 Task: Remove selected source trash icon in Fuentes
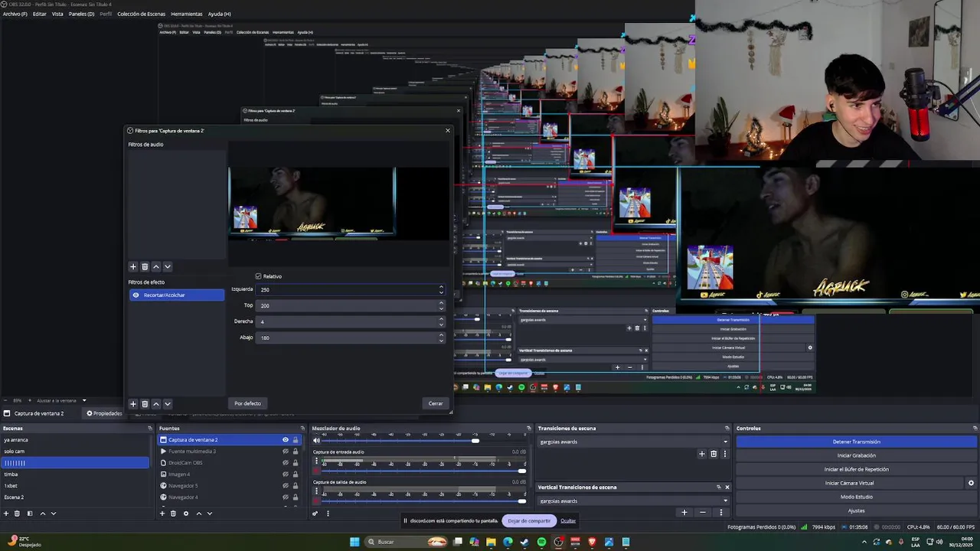(173, 514)
